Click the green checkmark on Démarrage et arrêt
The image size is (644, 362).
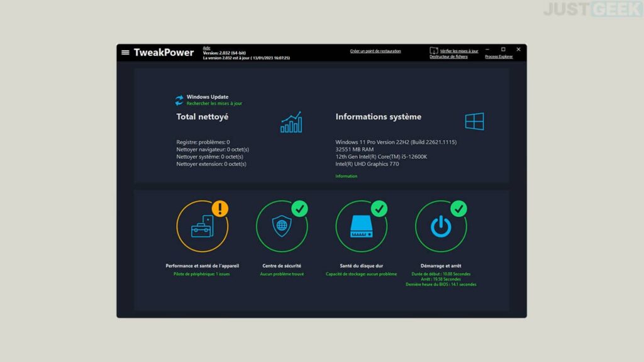click(x=458, y=209)
